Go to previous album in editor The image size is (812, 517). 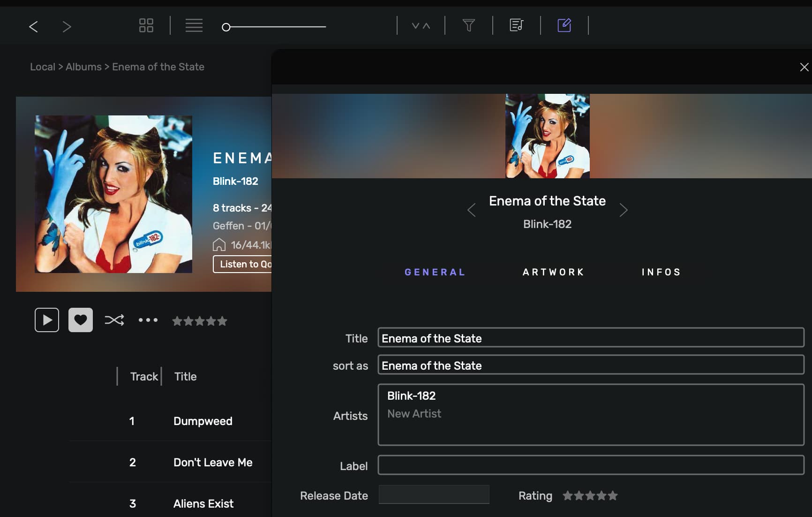(472, 210)
